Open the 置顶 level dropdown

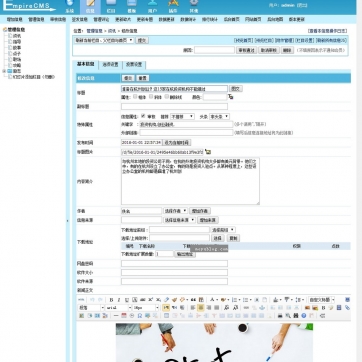(182, 116)
